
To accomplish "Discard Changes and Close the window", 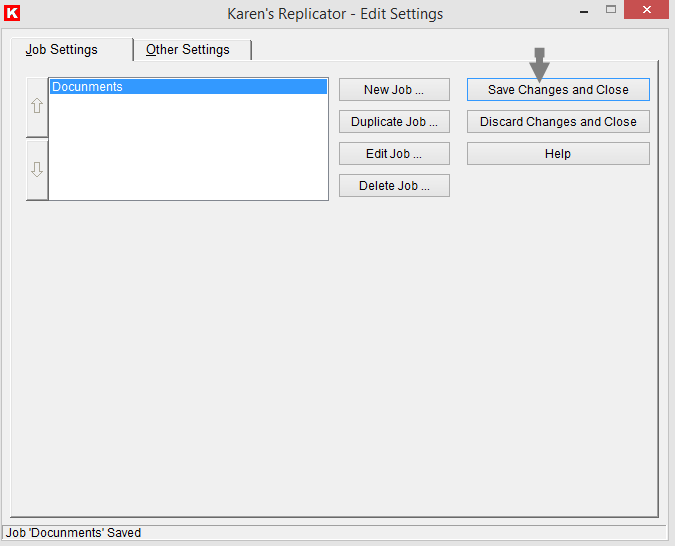I will tap(558, 122).
